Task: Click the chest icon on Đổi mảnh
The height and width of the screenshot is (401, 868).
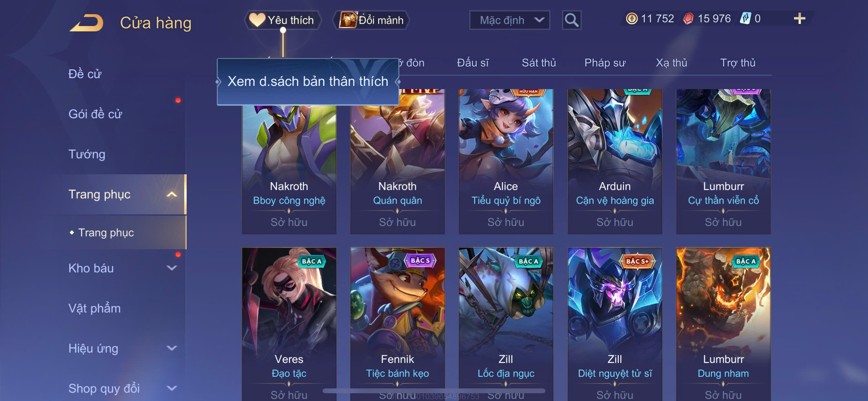Action: 348,20
